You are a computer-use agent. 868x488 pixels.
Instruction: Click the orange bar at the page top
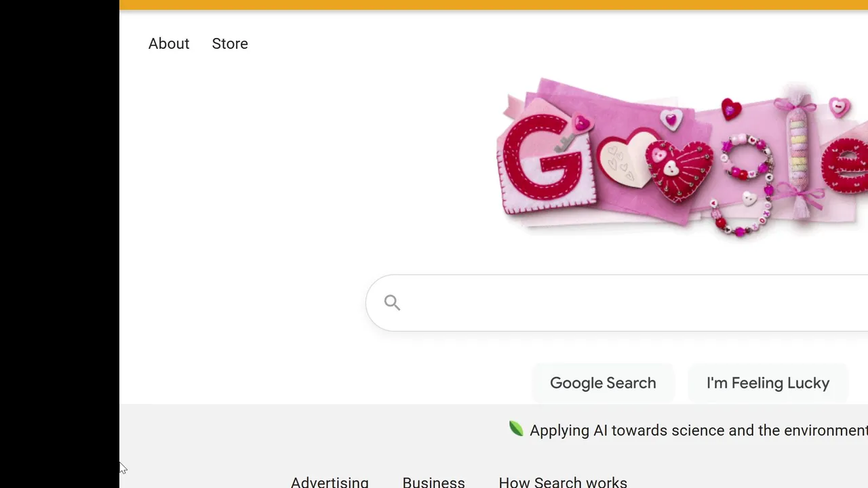pyautogui.click(x=494, y=5)
